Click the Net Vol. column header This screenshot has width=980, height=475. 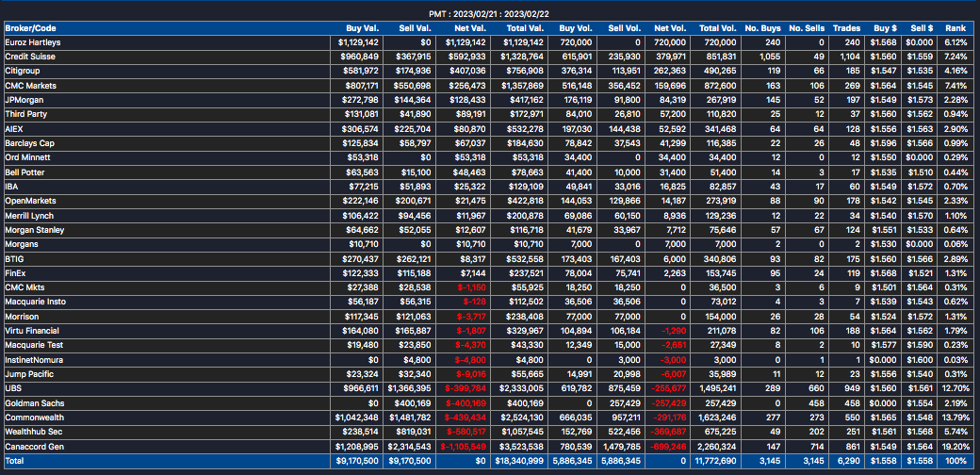(671, 28)
